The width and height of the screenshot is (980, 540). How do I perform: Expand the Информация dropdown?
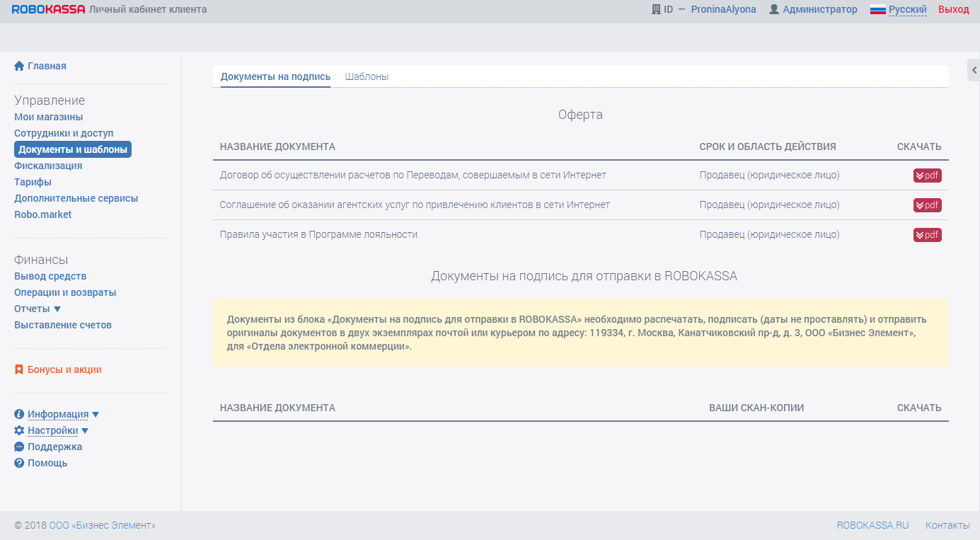96,415
